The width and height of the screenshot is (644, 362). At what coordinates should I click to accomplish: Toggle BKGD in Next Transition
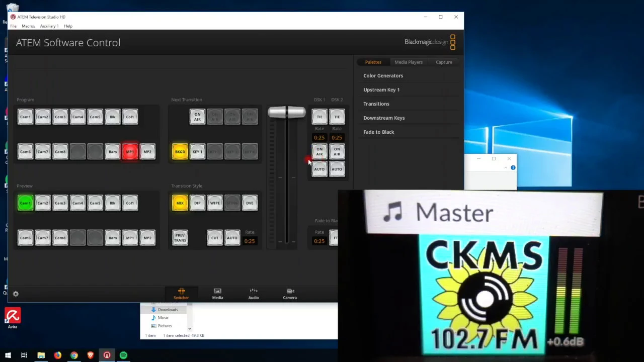point(180,151)
